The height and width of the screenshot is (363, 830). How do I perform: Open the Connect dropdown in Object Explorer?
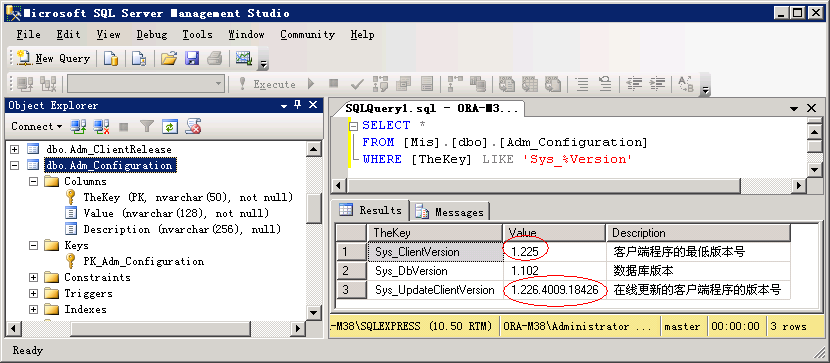pos(37,126)
